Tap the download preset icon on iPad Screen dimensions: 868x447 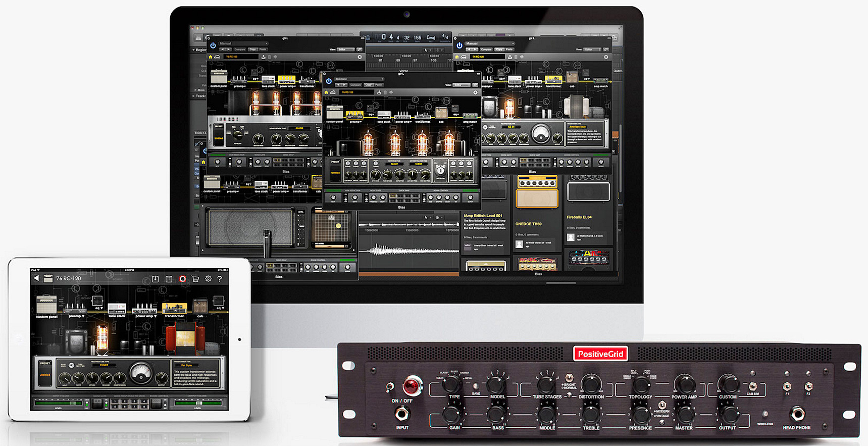tap(156, 279)
